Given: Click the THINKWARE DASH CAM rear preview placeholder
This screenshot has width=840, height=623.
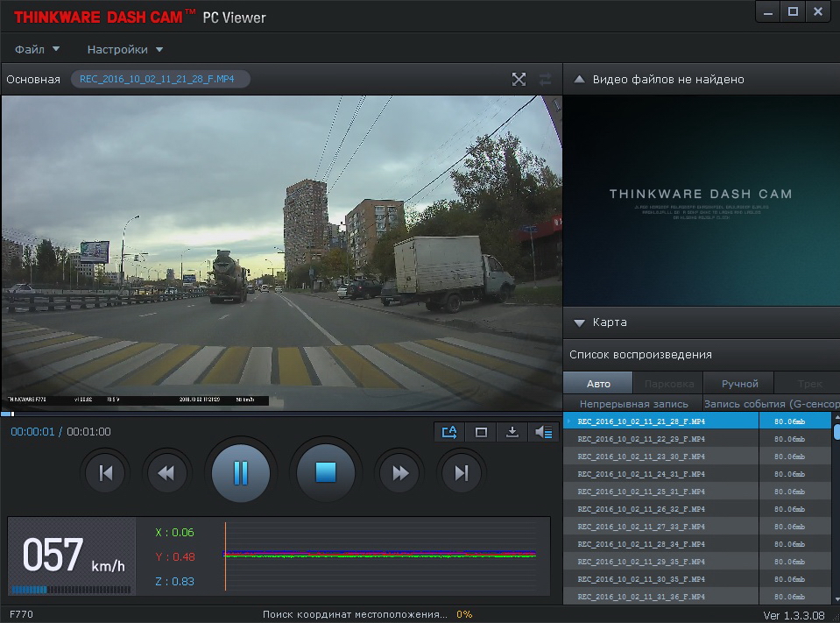Looking at the screenshot, I should (702, 201).
